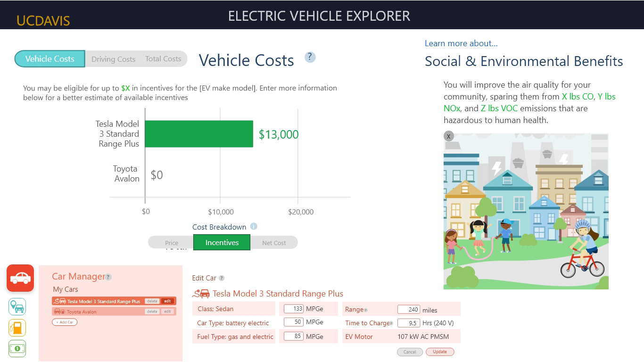Select Toyota Avalon row in My Cars
This screenshot has width=644, height=362.
(114, 312)
